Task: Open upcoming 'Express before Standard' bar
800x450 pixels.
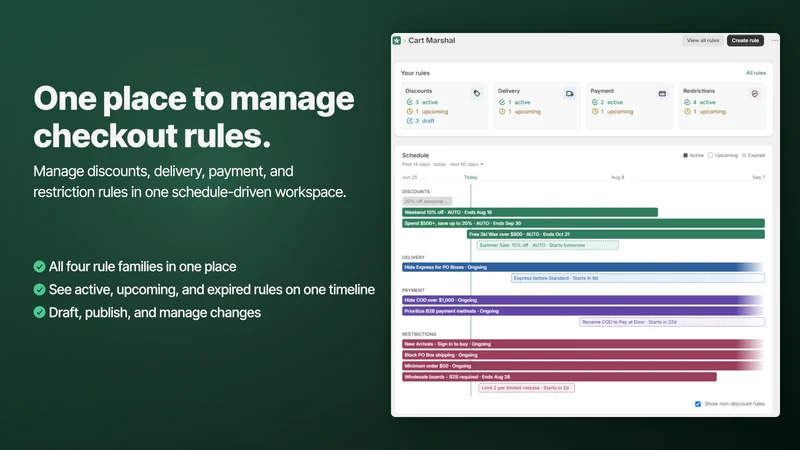Action: [638, 278]
